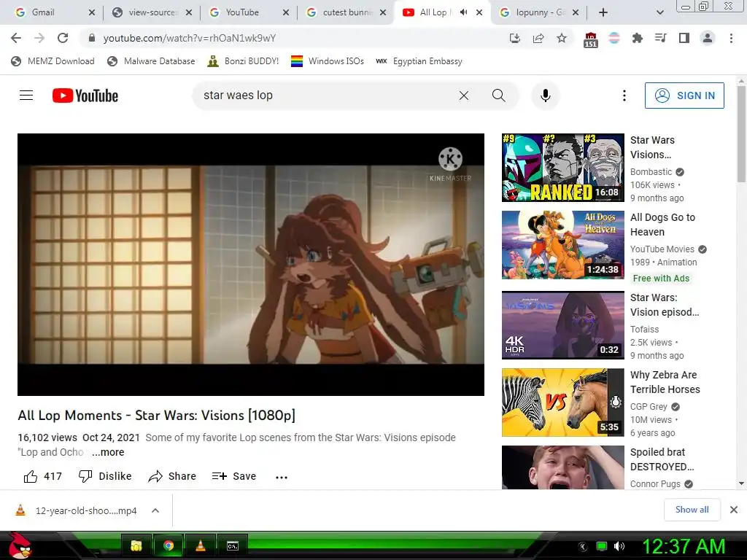Open more actions ellipsis under the video
This screenshot has width=747, height=560.
click(282, 477)
